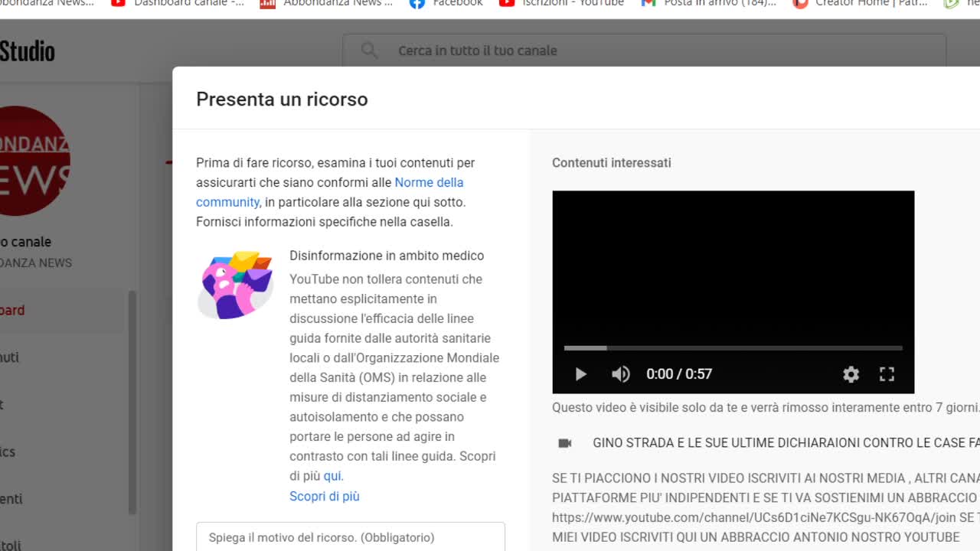
Task: Click the video camera icon beside the title
Action: [565, 443]
